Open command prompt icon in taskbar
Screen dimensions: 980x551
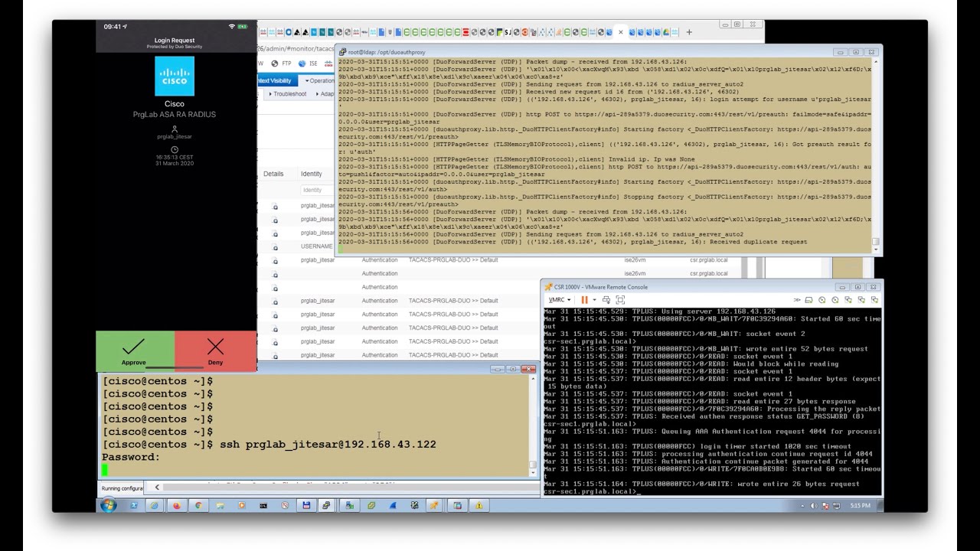(263, 505)
